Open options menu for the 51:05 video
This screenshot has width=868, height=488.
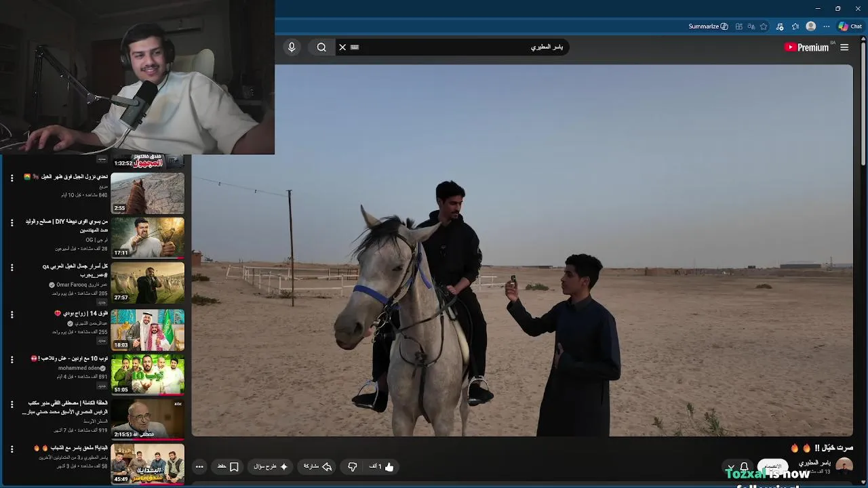click(12, 359)
